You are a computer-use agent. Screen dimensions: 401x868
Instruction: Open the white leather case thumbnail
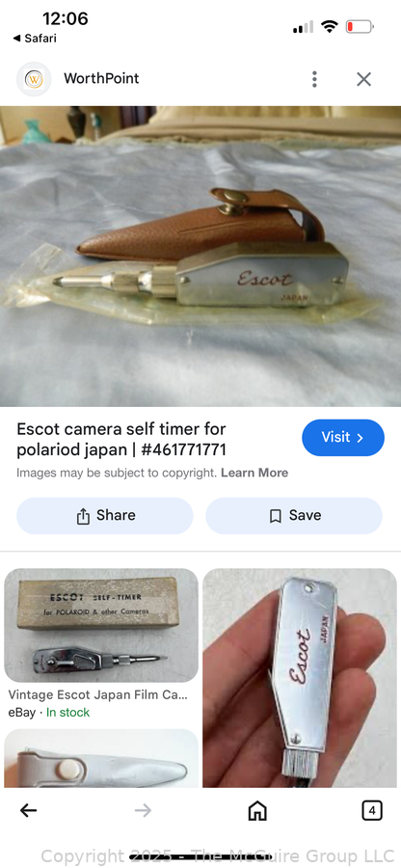click(101, 758)
